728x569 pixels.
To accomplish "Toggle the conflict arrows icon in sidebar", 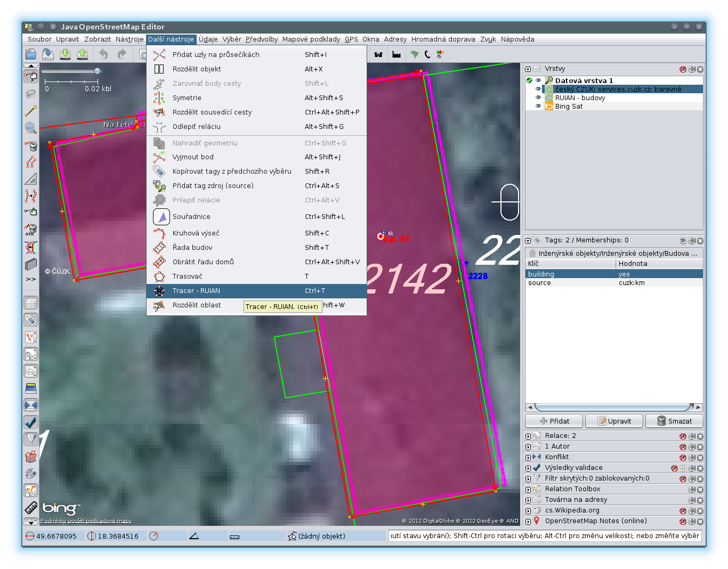I will pyautogui.click(x=31, y=405).
